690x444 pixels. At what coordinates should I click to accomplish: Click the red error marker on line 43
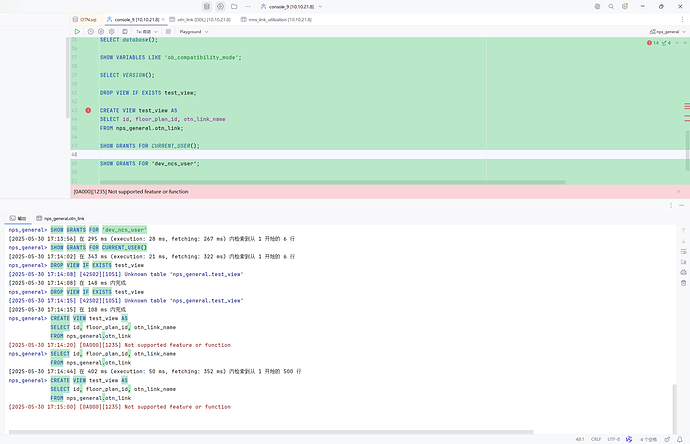point(88,110)
